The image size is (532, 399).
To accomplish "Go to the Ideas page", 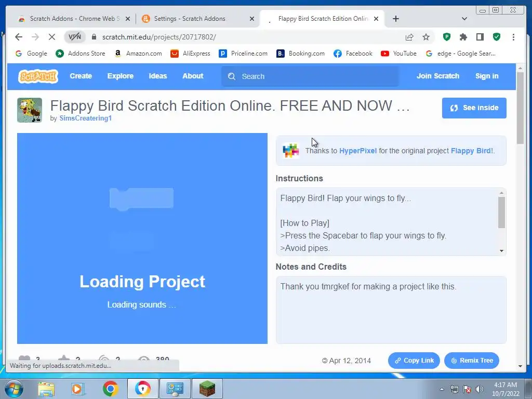I will click(x=158, y=76).
